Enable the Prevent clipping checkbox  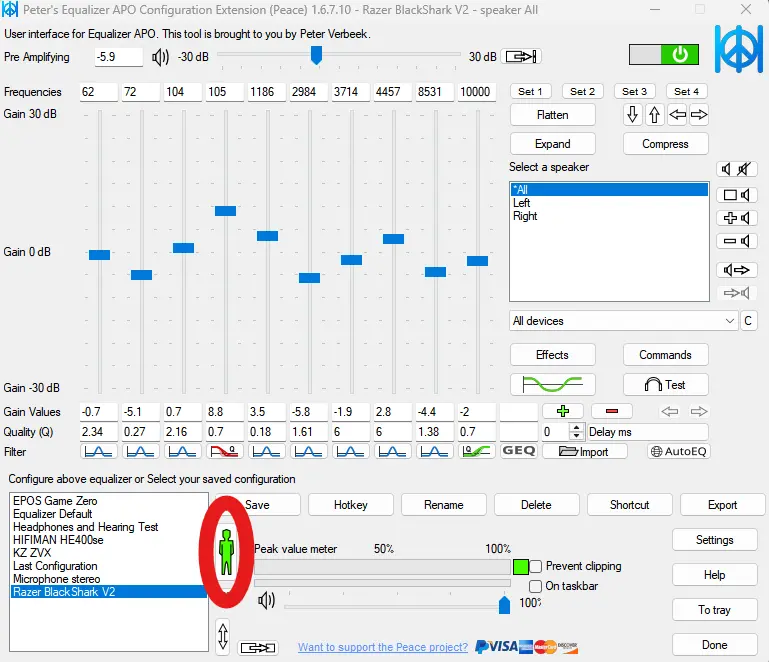[536, 566]
